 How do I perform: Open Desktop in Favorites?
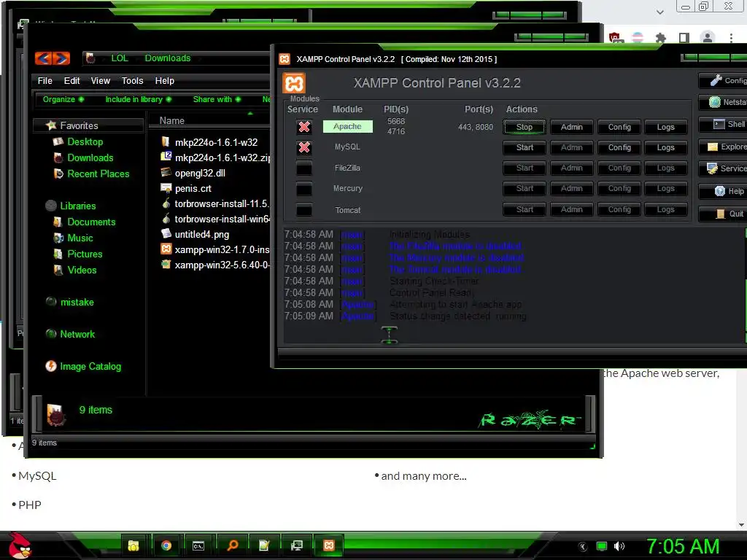click(x=85, y=142)
